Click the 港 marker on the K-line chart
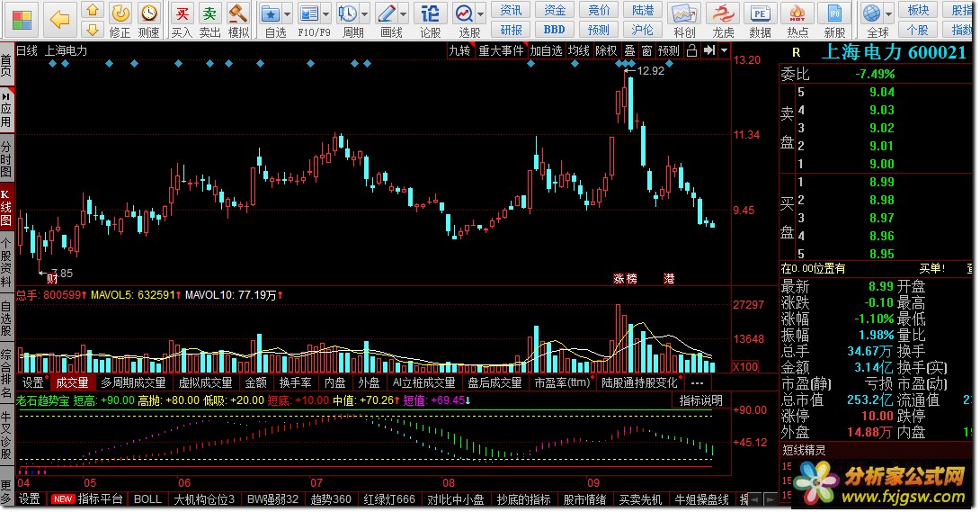Screen dimensions: 980x512 pyautogui.click(x=669, y=279)
